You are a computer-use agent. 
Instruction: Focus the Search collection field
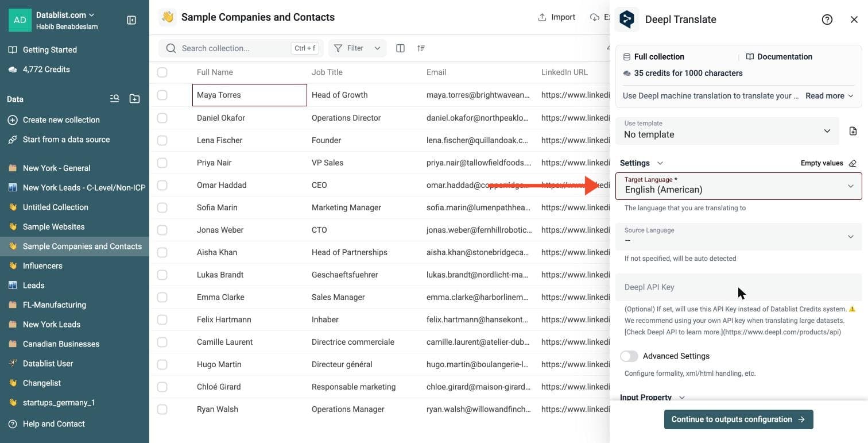241,48
